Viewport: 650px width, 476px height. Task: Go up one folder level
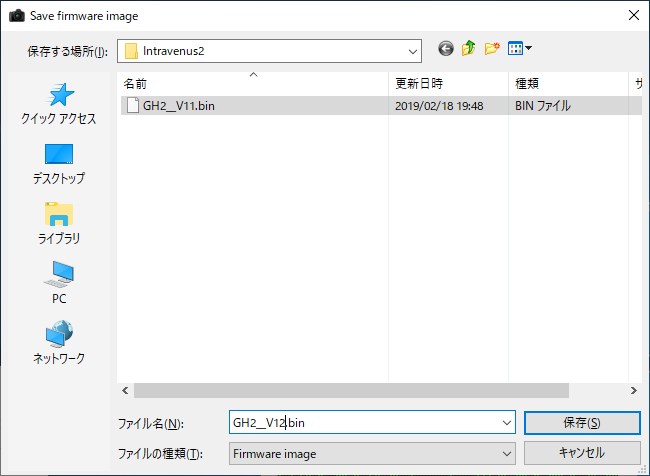[468, 49]
